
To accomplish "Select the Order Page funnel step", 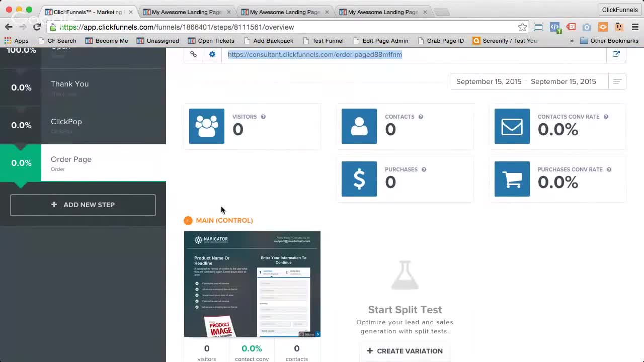I will point(83,163).
